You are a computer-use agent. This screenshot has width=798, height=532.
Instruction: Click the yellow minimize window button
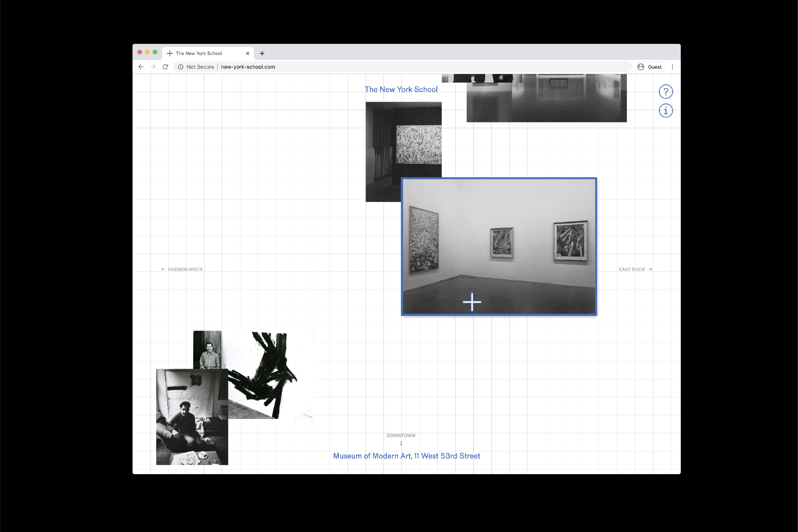click(x=147, y=52)
